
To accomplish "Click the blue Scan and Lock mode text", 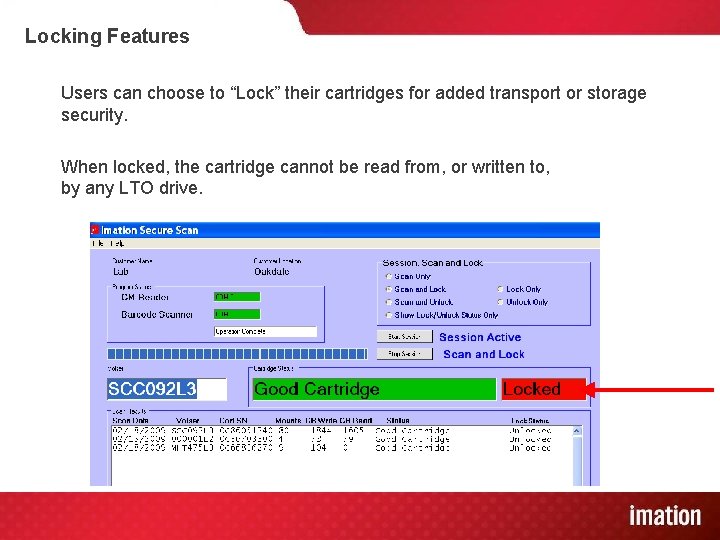I will 484,354.
